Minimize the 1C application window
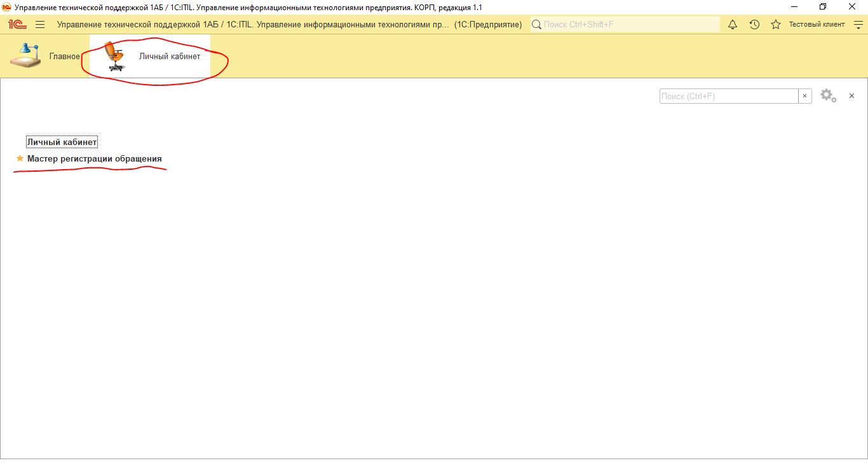 (x=794, y=6)
